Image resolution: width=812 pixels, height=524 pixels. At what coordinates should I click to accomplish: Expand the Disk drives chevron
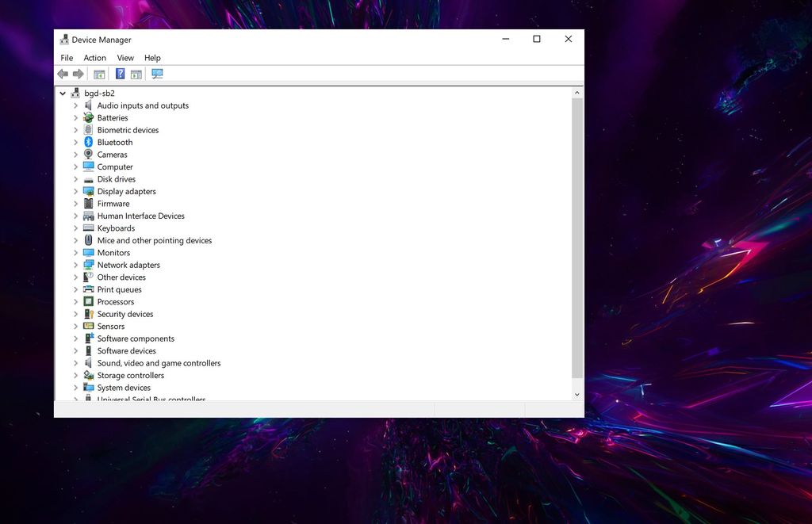(x=75, y=179)
